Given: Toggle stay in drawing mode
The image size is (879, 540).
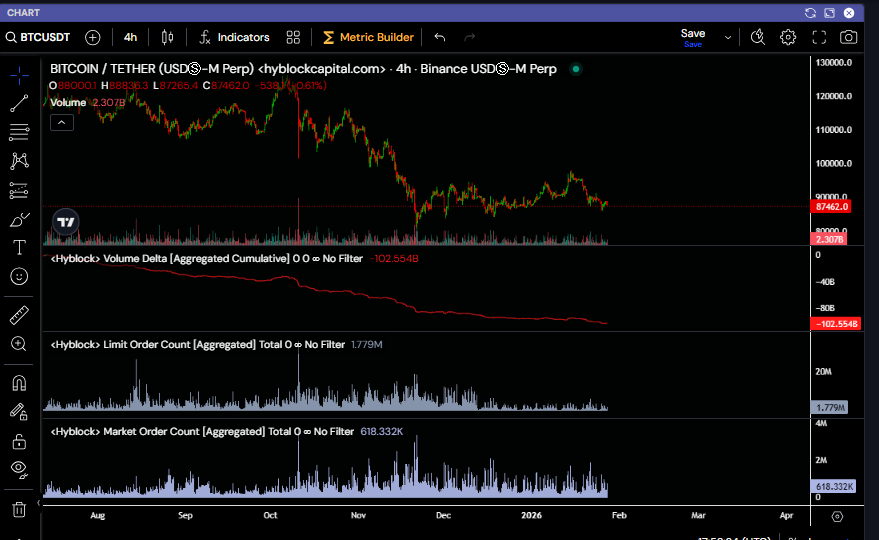Looking at the screenshot, I should click(19, 412).
